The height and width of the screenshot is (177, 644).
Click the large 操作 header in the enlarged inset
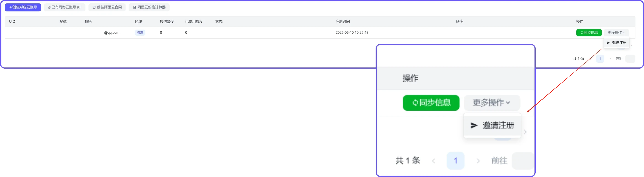click(411, 78)
